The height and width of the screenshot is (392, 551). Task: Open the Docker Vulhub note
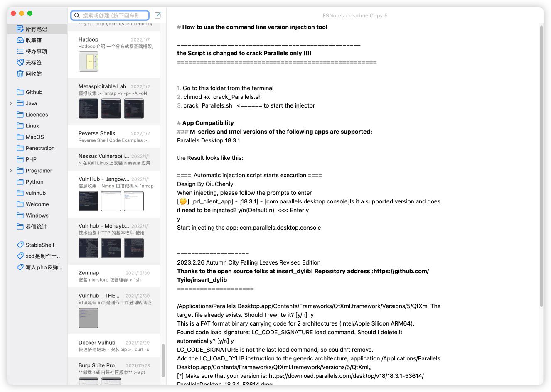114,346
